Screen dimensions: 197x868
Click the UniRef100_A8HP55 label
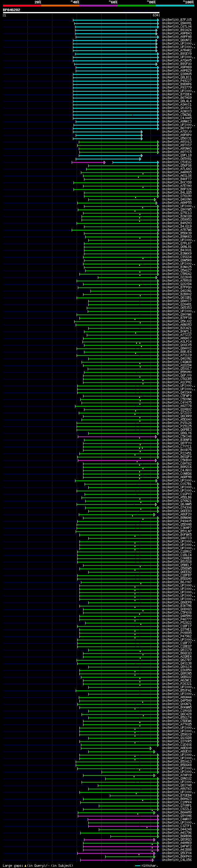point(177,203)
